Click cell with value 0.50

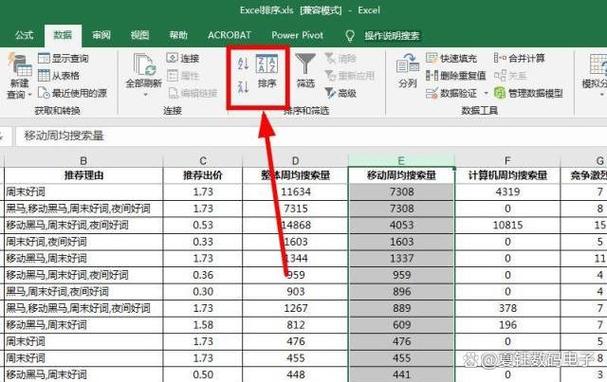[x=203, y=375]
